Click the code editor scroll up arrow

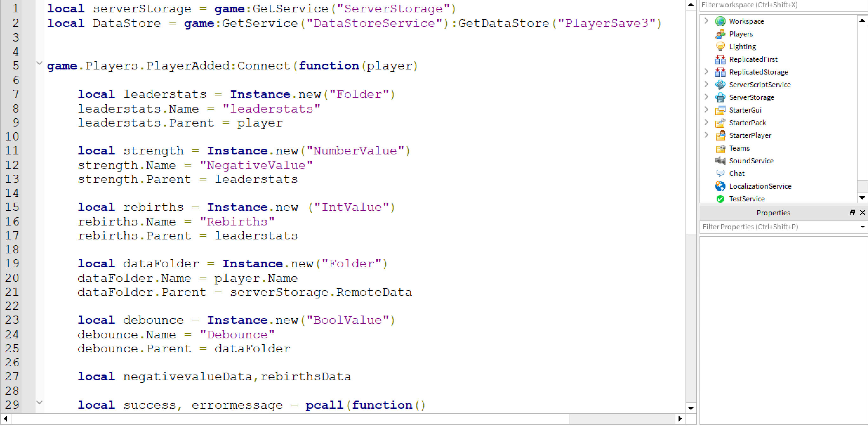[x=691, y=5]
